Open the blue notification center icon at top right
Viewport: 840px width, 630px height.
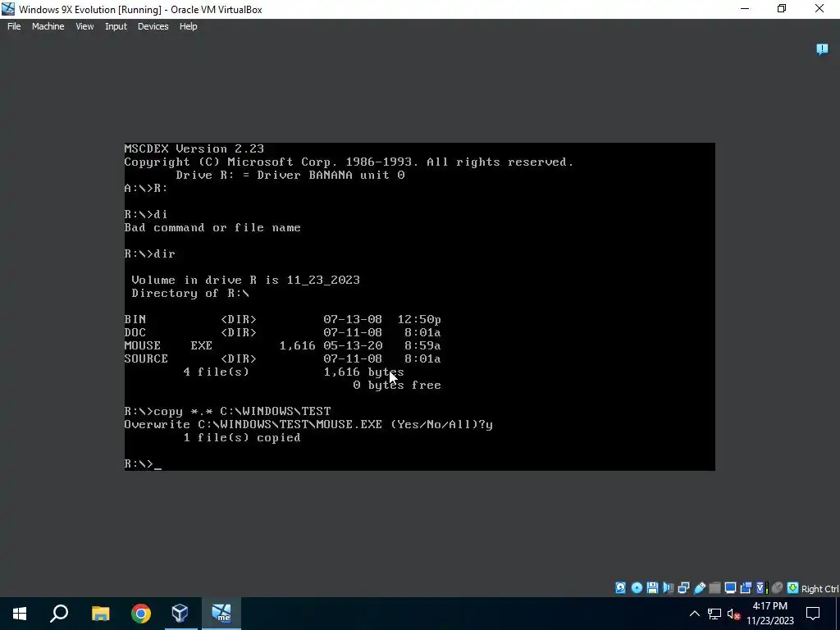point(822,49)
